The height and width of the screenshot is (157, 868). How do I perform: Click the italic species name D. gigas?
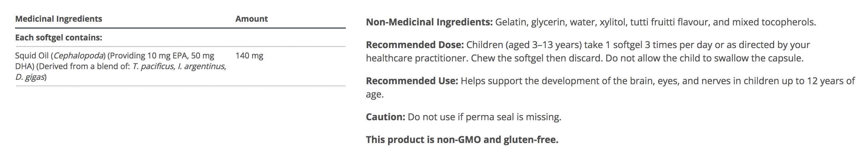click(x=30, y=77)
